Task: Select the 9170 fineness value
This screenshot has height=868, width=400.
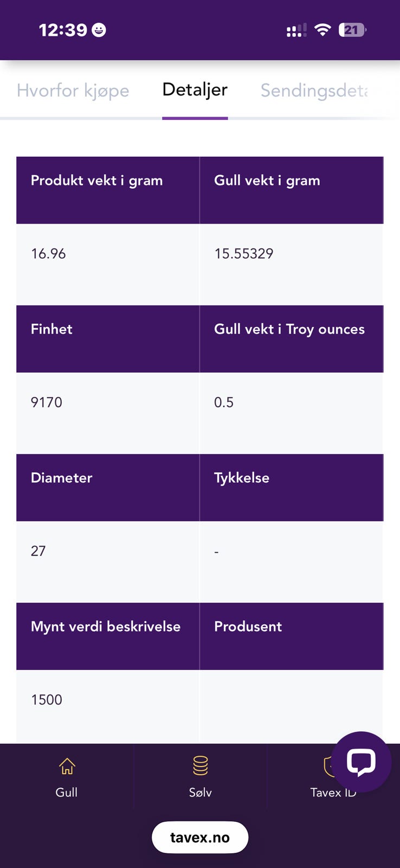Action: tap(47, 402)
